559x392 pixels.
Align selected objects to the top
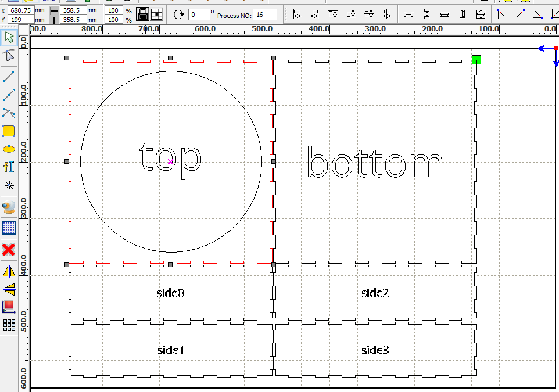333,15
